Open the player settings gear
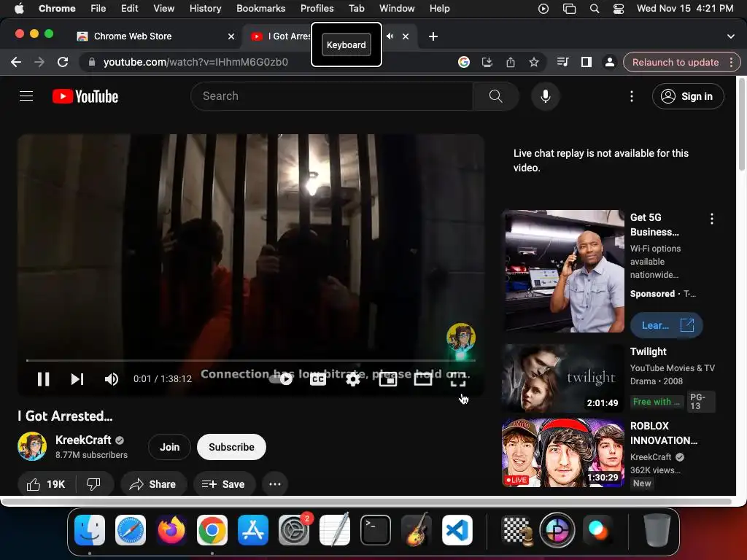The width and height of the screenshot is (747, 560). click(352, 379)
